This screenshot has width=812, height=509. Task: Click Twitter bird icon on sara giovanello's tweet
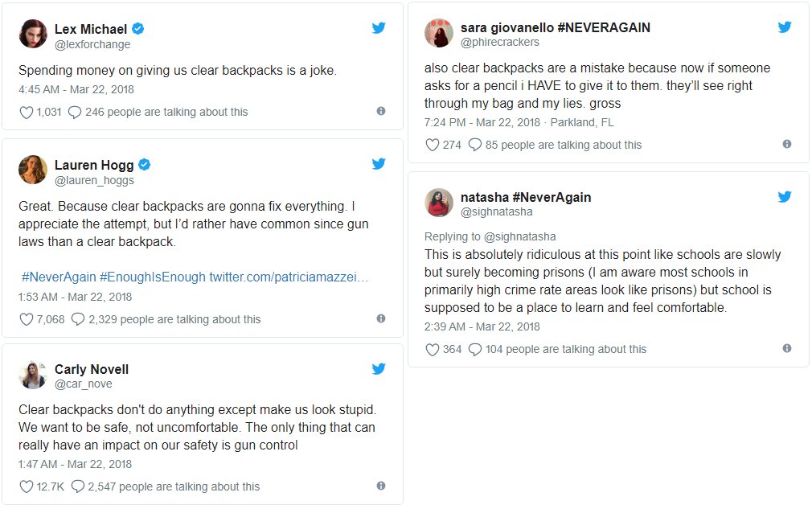785,27
